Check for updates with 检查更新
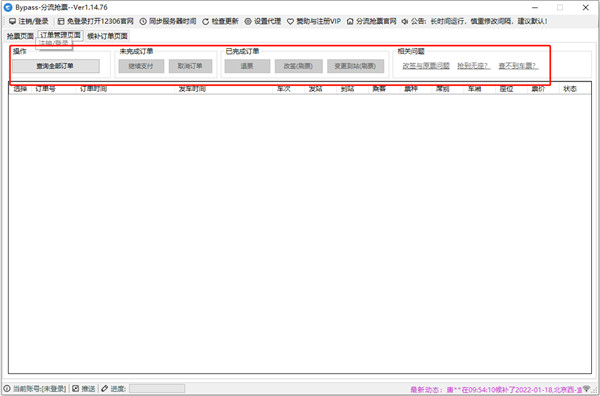The width and height of the screenshot is (600, 396). 220,21
